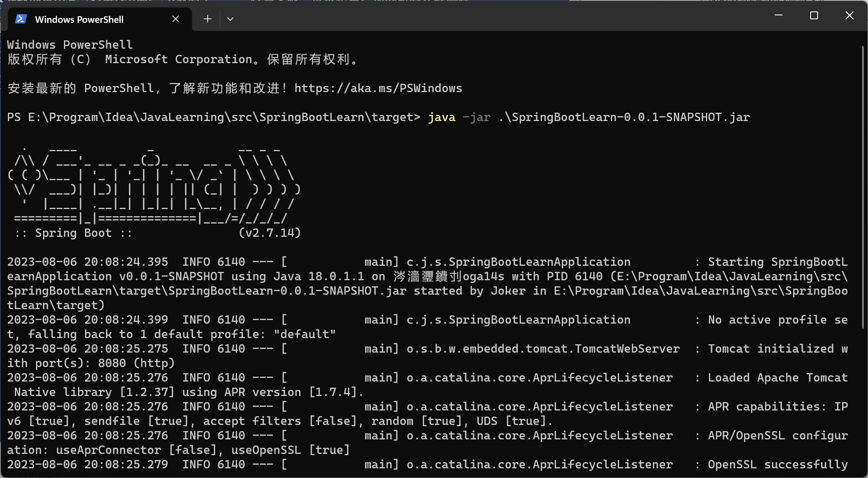The width and height of the screenshot is (868, 478).
Task: Click the vertical scrollbar thumb
Action: [x=863, y=186]
